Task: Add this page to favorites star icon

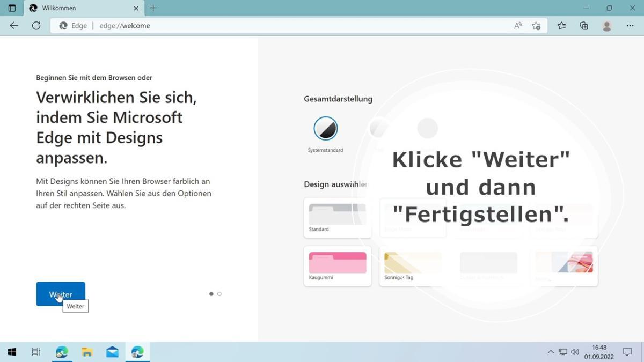Action: point(536,26)
